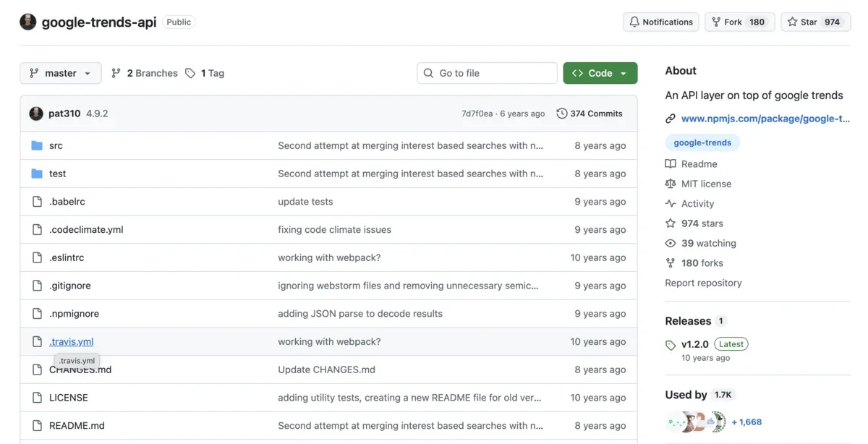This screenshot has height=444, width=868.
Task: Open the google-trends-api repository title
Action: [x=99, y=22]
